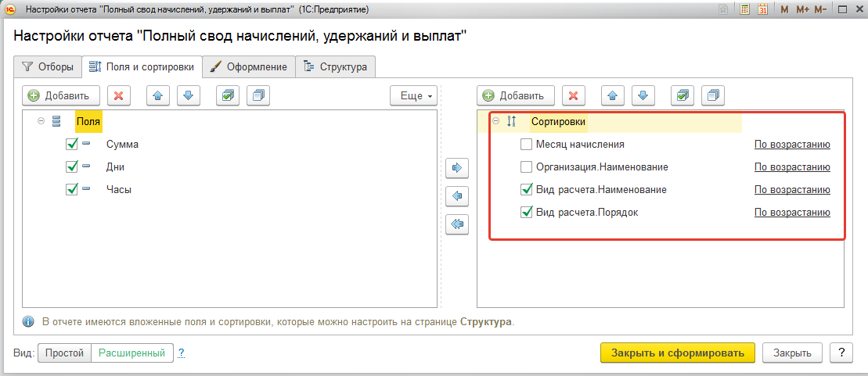Open the Структура tab
The width and height of the screenshot is (868, 376).
(x=336, y=67)
